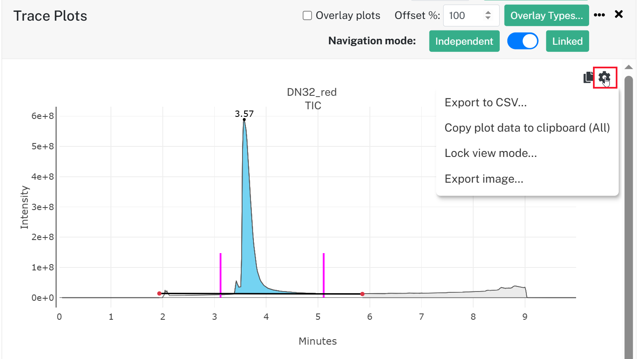This screenshot has height=359, width=644.
Task: Click the left magenta integration marker
Action: (221, 275)
